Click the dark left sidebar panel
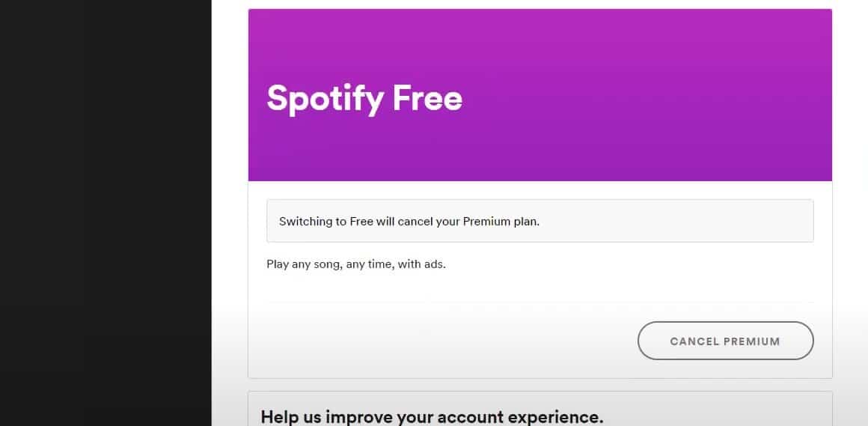The width and height of the screenshot is (868, 426). coord(106,213)
